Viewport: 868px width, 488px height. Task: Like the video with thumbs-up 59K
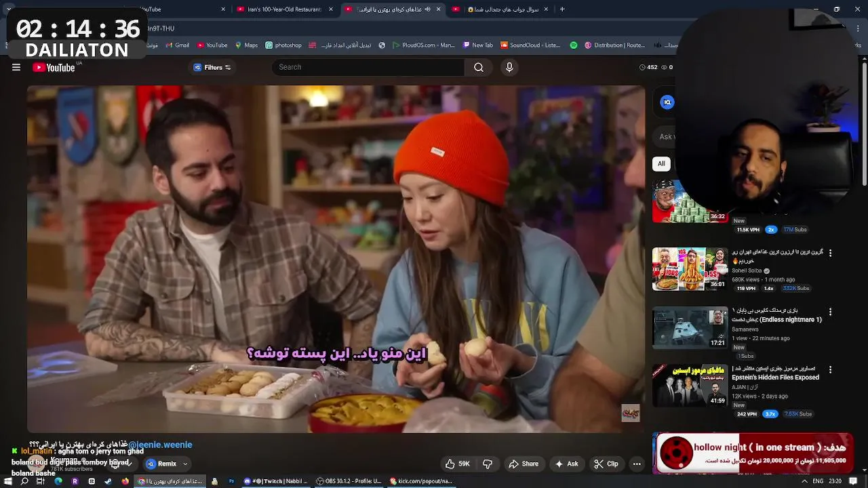pos(458,464)
